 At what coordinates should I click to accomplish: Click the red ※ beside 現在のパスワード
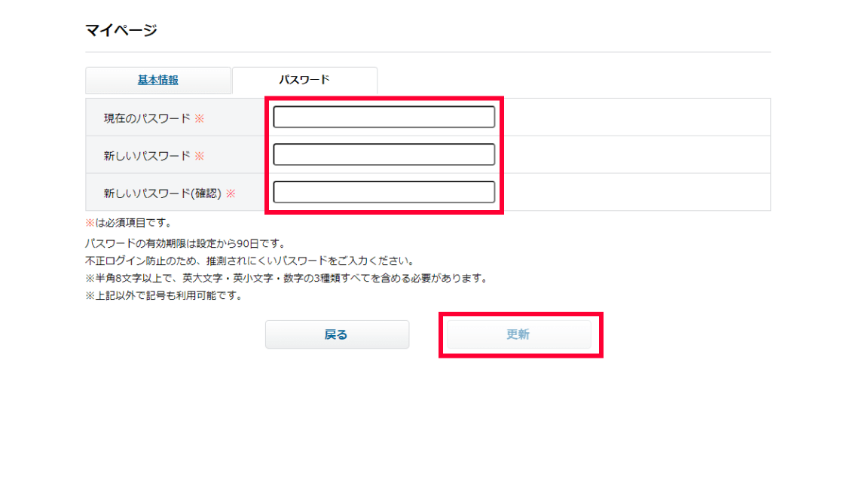[200, 118]
